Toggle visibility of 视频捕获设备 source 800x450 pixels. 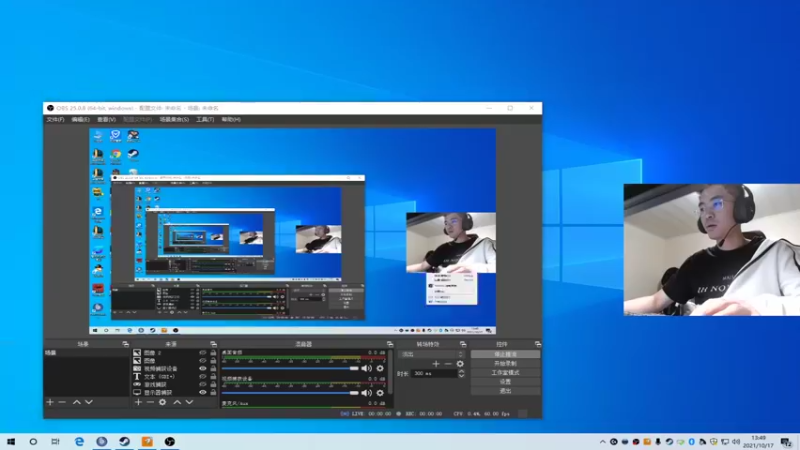coord(203,368)
